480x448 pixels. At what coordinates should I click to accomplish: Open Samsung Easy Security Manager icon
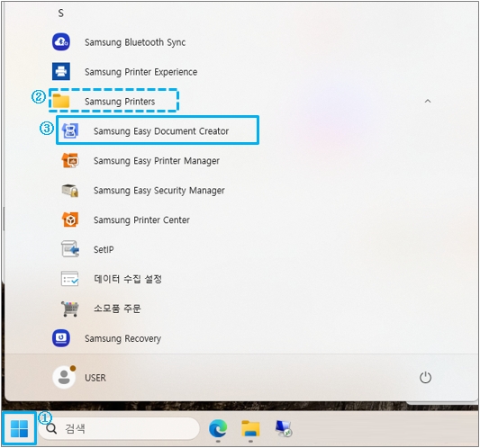[70, 190]
